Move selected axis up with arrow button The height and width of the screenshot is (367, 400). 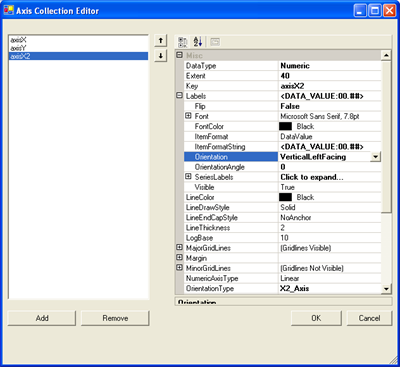pos(161,41)
